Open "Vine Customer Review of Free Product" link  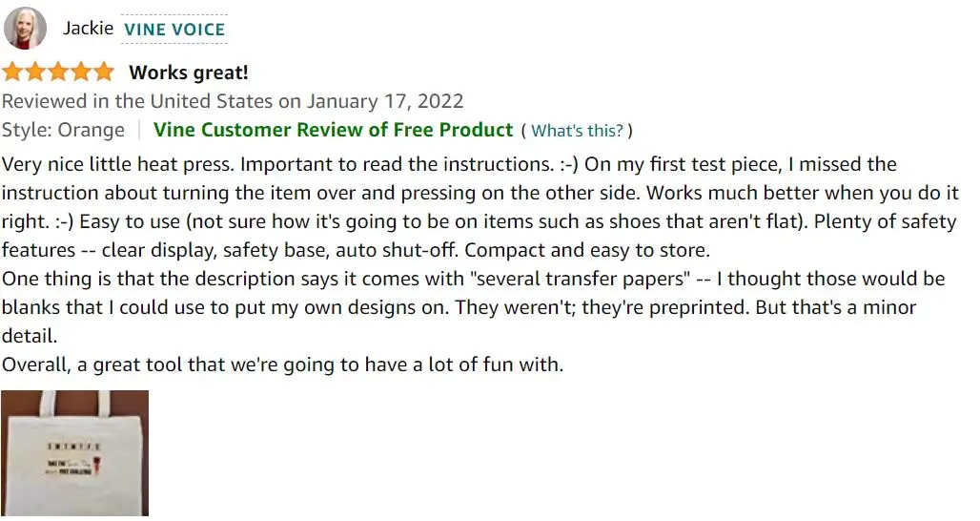pos(333,130)
